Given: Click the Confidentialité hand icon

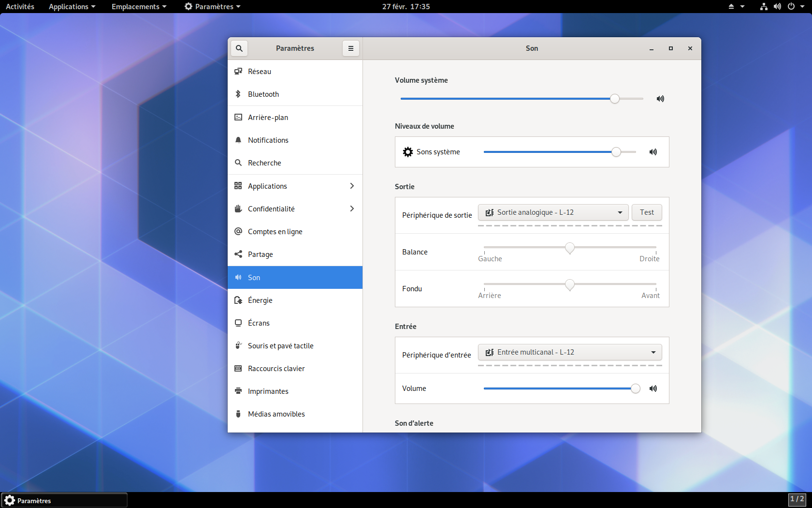Looking at the screenshot, I should 238,209.
